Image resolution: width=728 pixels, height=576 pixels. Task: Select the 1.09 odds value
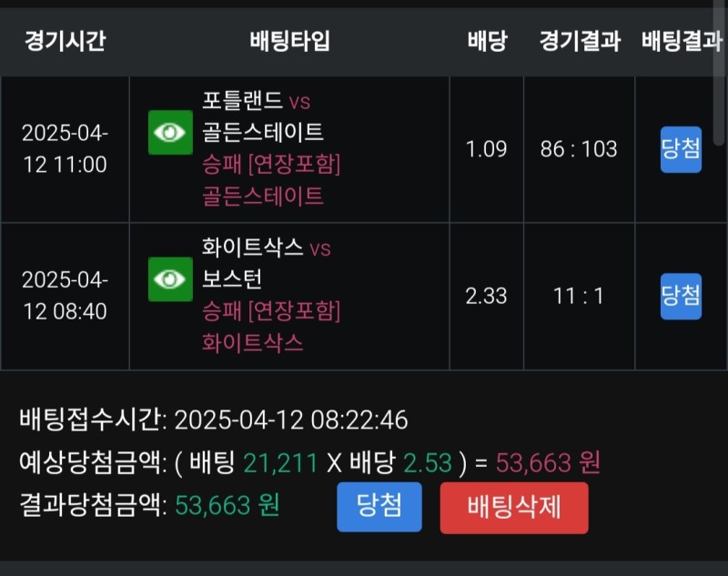click(x=487, y=149)
